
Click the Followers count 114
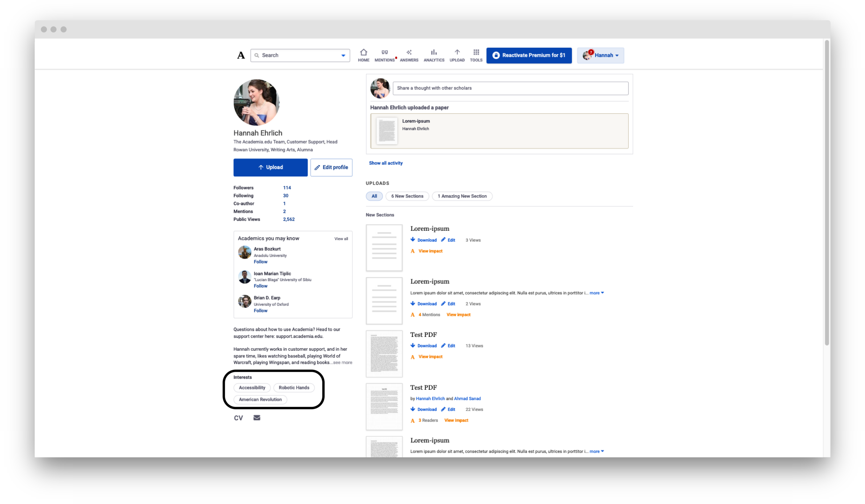point(287,188)
